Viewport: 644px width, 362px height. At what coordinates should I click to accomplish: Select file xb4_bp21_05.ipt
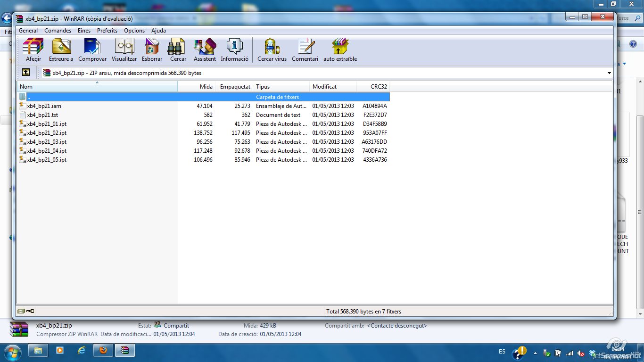click(x=204, y=160)
